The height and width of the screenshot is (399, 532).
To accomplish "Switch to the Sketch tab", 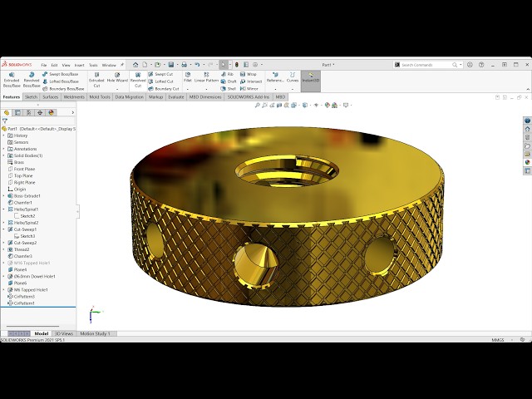I will coord(31,97).
